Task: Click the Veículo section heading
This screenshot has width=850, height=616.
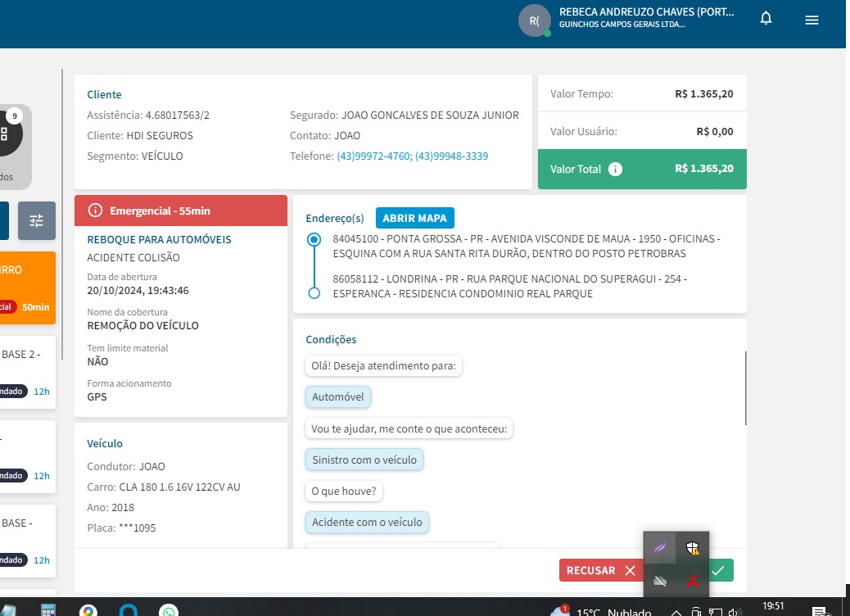Action: coord(105,443)
